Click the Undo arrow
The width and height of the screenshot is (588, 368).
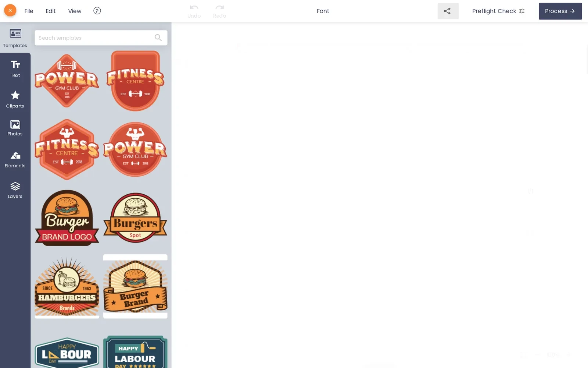[x=194, y=11]
